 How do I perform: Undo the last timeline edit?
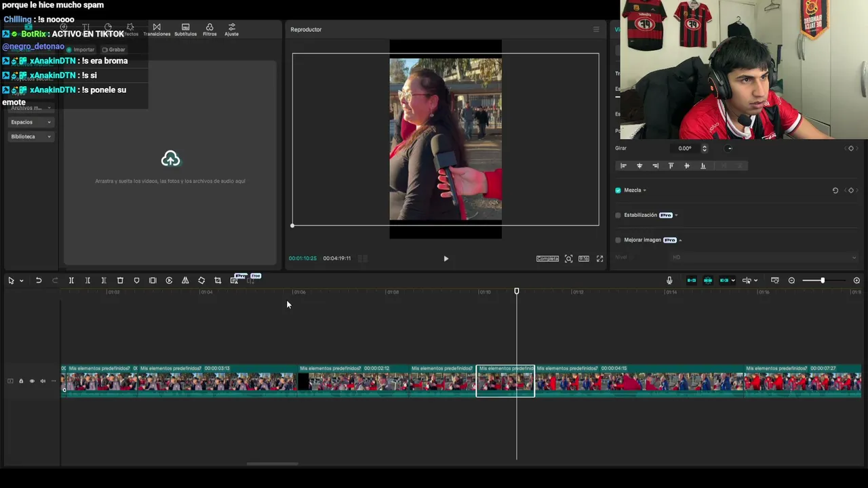39,281
